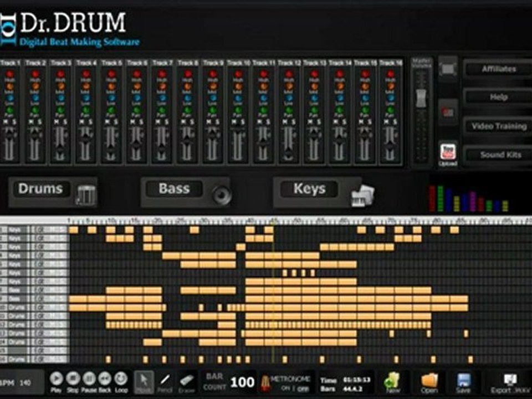532x399 pixels.
Task: Click the fullscreen icon above the record button
Action: coord(448,69)
